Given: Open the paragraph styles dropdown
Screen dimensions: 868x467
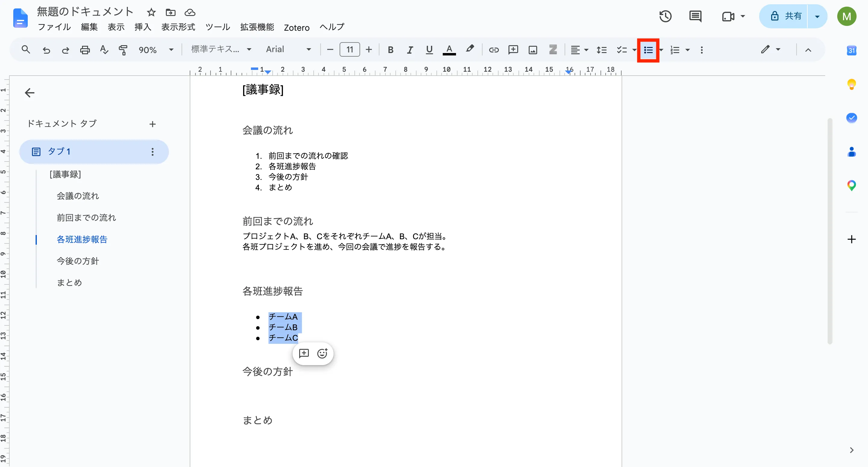Looking at the screenshot, I should [221, 49].
